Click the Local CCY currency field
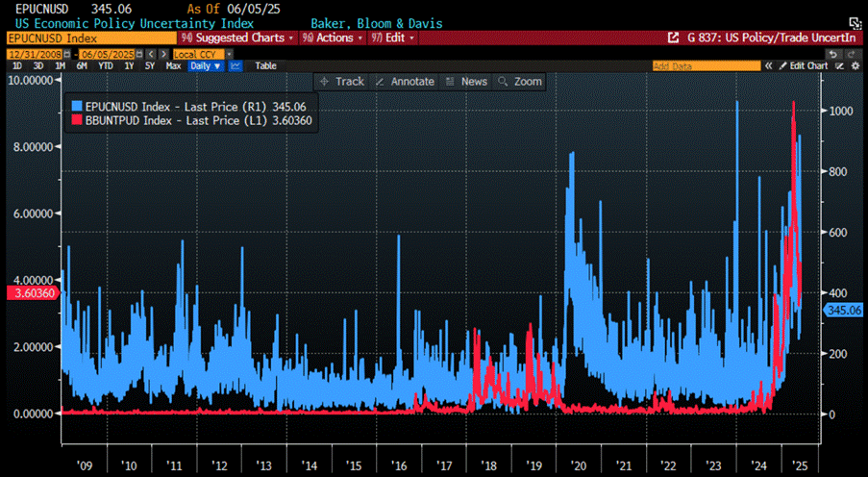This screenshot has height=477, width=868. coord(199,54)
